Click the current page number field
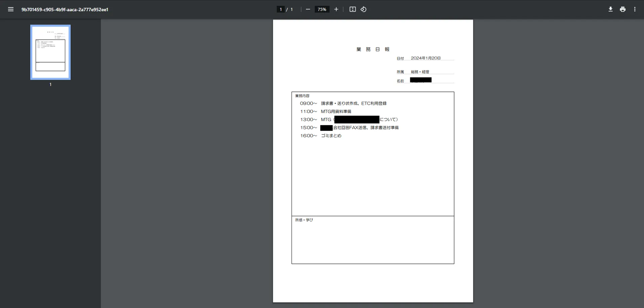Viewport: 644px width, 308px height. pyautogui.click(x=280, y=9)
